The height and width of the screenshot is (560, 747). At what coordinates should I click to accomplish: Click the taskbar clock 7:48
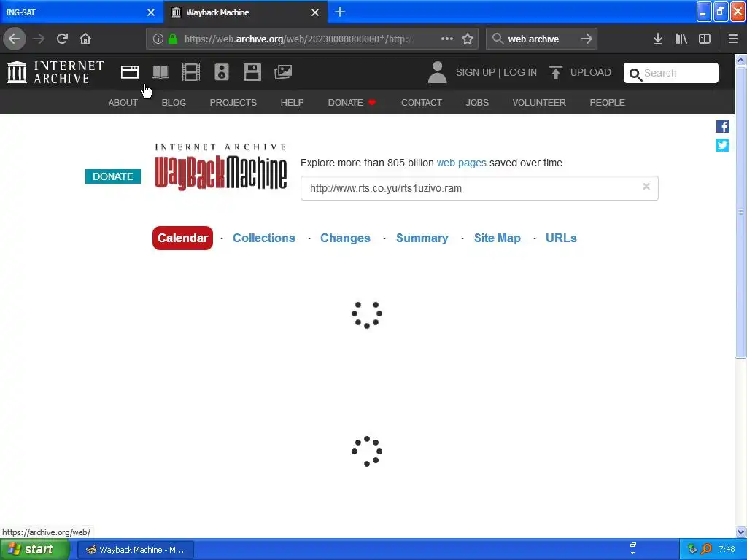point(727,550)
